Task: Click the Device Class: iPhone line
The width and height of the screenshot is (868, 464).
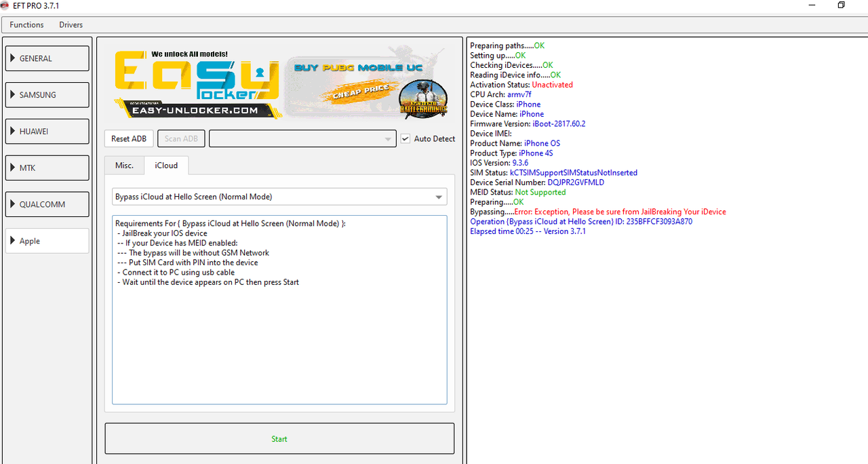Action: coord(505,104)
